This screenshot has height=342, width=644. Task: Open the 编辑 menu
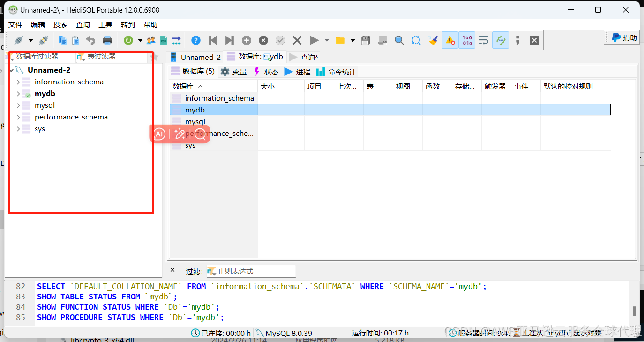pos(38,24)
